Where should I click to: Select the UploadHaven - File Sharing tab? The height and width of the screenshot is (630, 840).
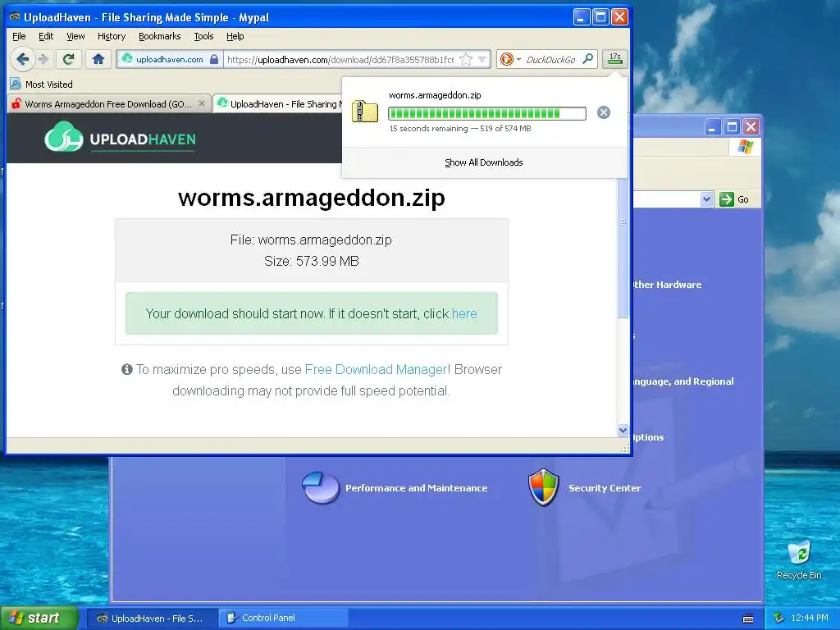(279, 104)
